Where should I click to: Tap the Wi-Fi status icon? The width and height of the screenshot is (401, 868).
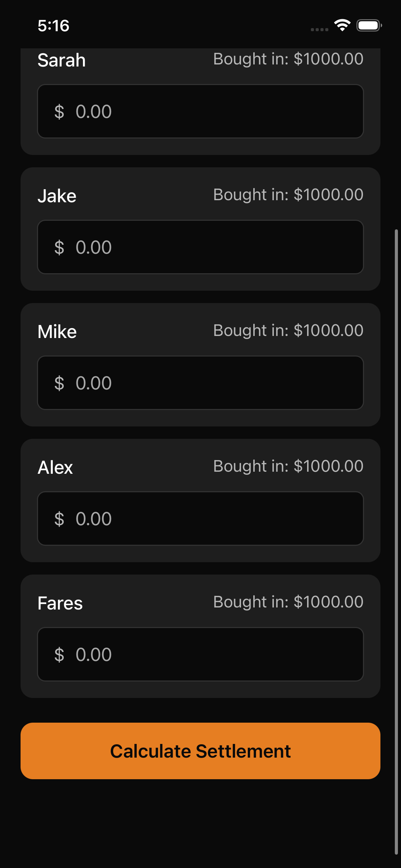coord(342,25)
